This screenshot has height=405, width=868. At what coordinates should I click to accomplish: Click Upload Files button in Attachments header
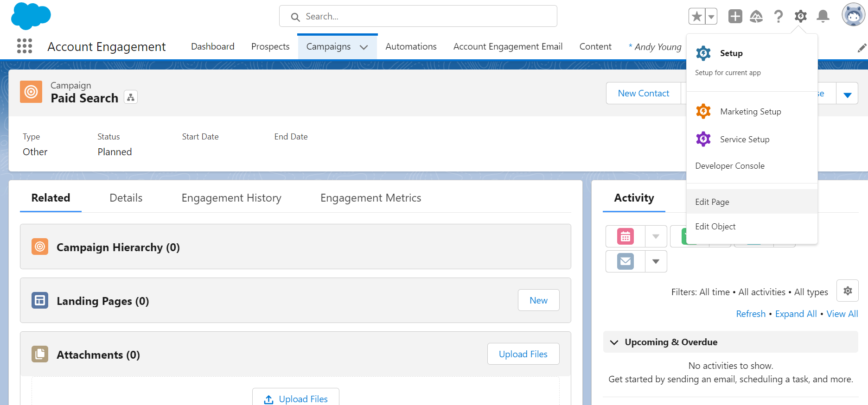point(523,354)
